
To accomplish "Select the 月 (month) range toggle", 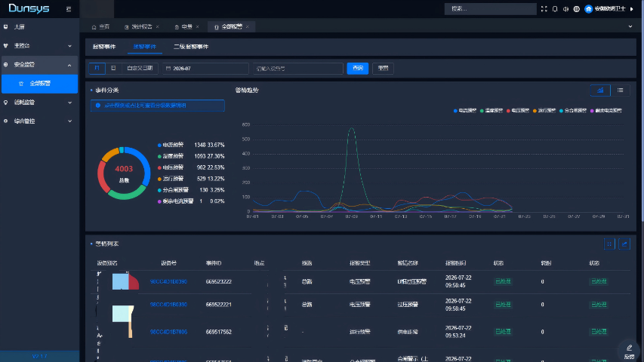I will pos(97,68).
